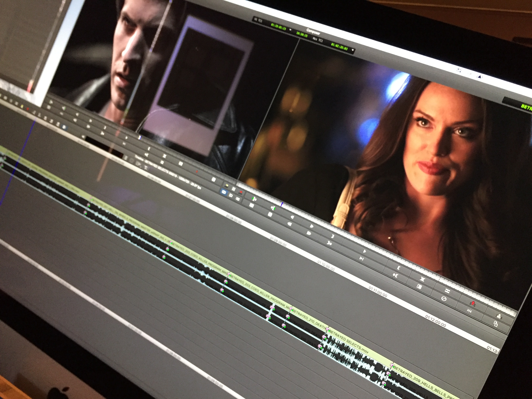
Task: Click the Mark Clip icon
Action: click(423, 279)
